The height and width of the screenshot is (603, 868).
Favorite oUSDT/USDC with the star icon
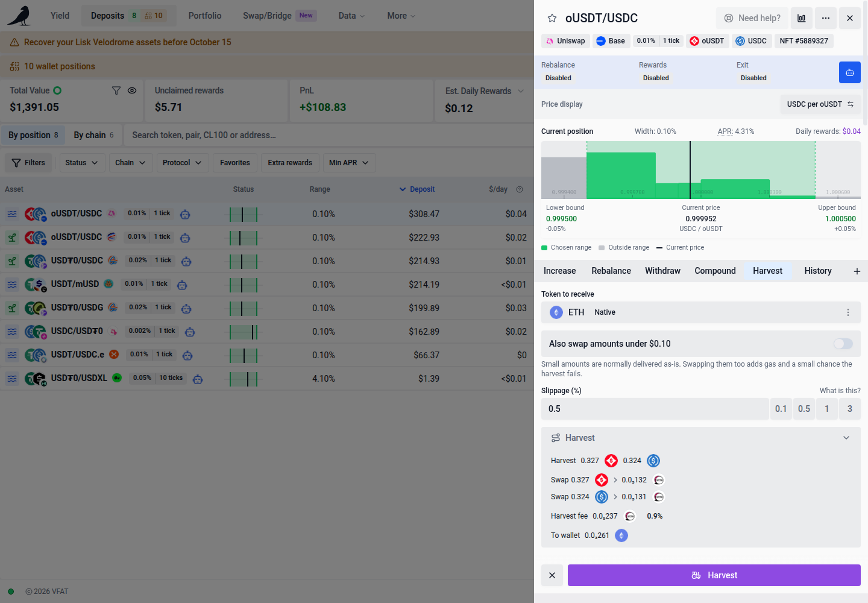tap(552, 18)
